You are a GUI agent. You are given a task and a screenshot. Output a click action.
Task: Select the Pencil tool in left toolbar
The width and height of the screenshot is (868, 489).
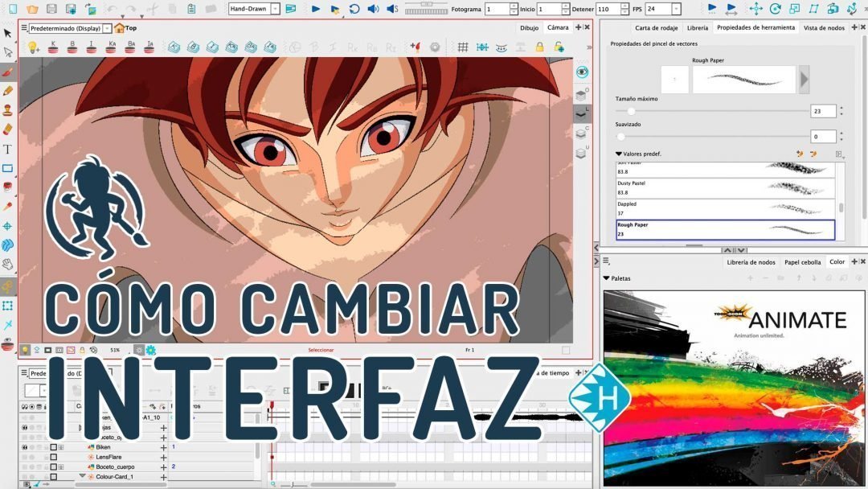[x=7, y=91]
